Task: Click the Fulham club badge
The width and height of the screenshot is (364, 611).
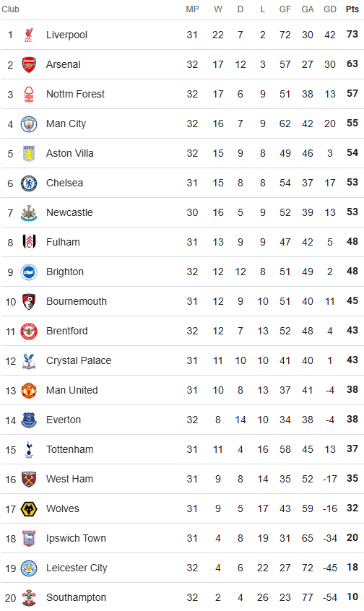Action: (29, 243)
